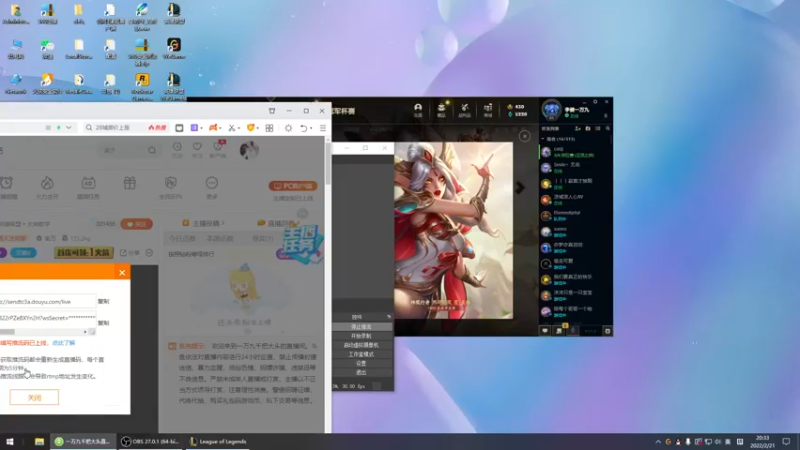Open OBS 27.0.1 from the taskbar
Viewport: 800px width, 450px height.
pyautogui.click(x=150, y=441)
